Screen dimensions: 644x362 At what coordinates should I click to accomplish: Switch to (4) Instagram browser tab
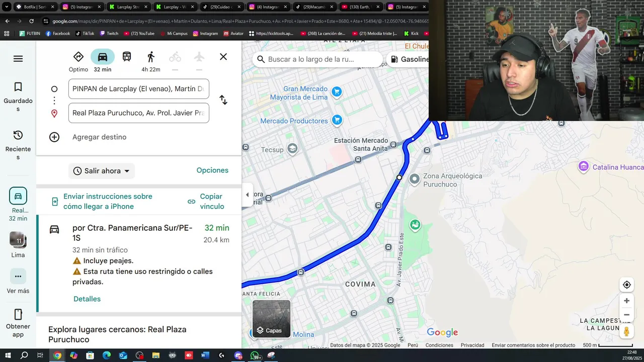pos(267,7)
